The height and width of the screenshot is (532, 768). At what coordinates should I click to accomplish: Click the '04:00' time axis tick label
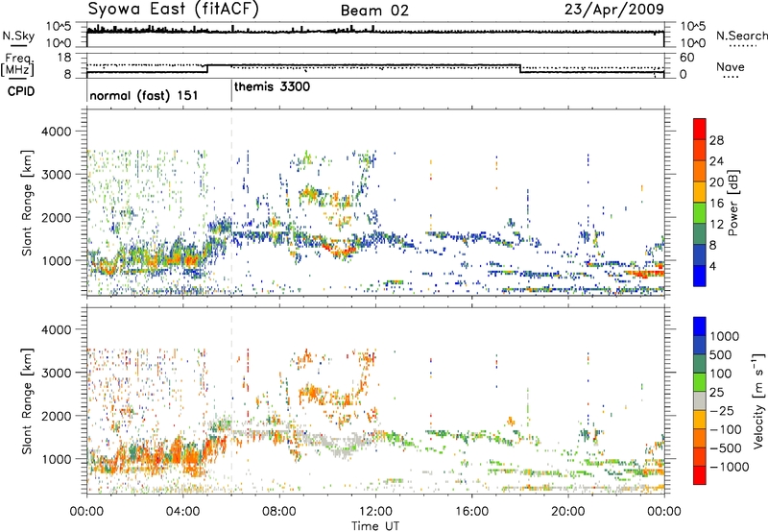click(x=182, y=512)
